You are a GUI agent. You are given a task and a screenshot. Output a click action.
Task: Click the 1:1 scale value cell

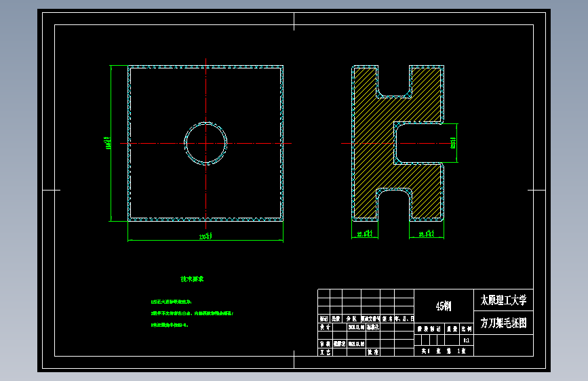pyautogui.click(x=466, y=340)
